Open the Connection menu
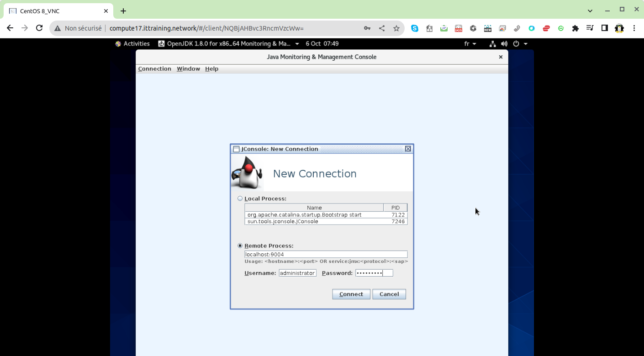 point(155,69)
